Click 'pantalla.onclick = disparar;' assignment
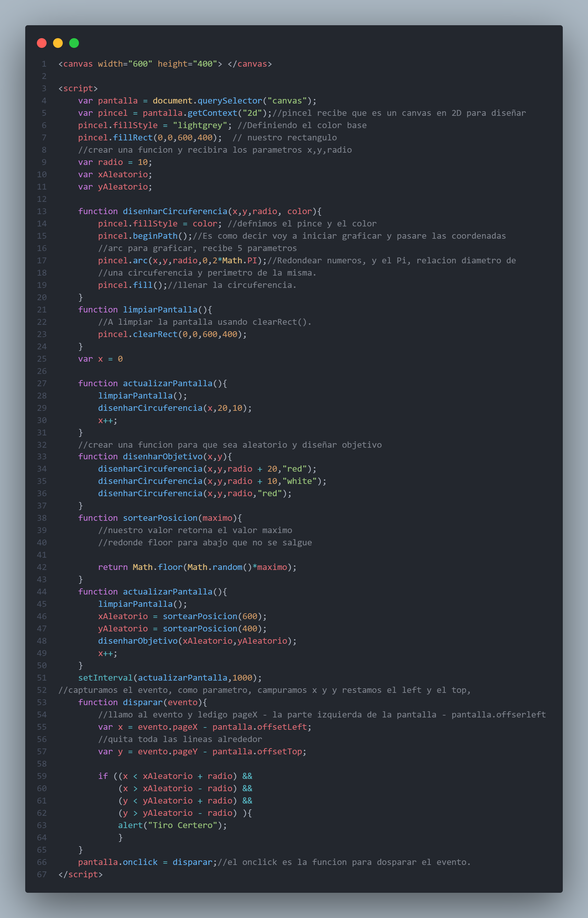Viewport: 588px width, 918px height. click(x=147, y=862)
